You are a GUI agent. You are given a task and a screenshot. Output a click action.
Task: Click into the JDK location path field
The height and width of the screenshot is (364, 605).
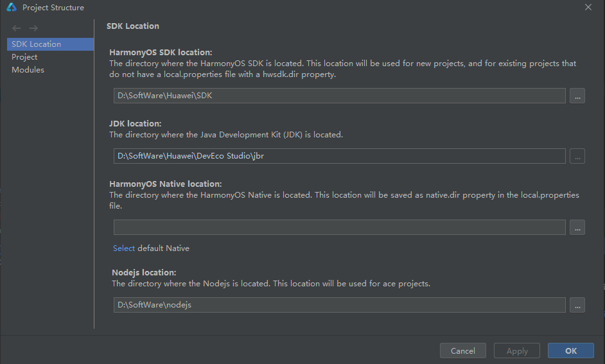click(340, 156)
